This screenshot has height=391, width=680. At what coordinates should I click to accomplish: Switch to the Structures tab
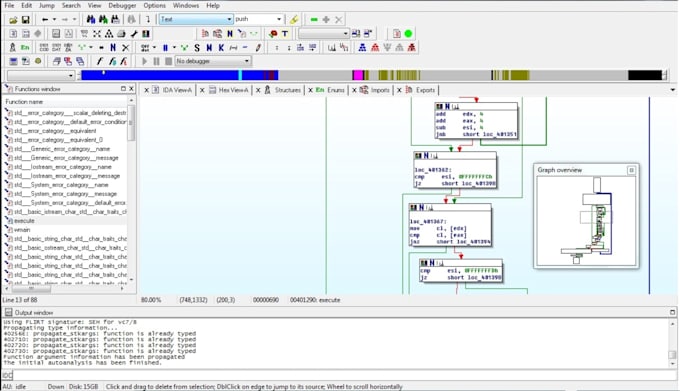(x=282, y=90)
